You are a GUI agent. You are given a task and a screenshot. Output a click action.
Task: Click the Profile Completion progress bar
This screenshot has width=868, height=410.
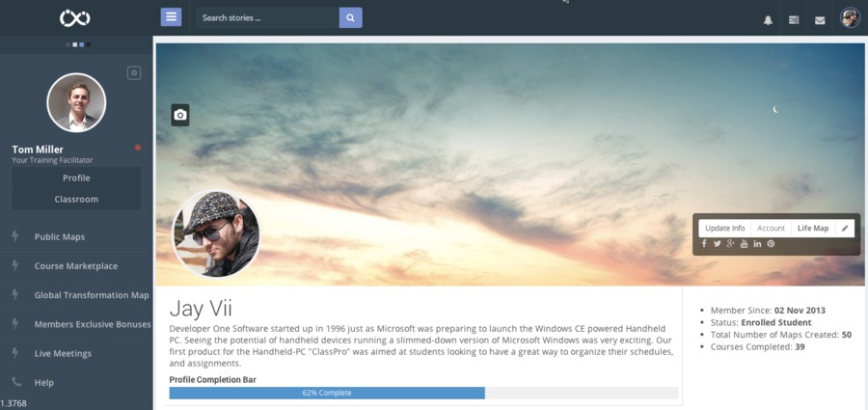click(423, 393)
